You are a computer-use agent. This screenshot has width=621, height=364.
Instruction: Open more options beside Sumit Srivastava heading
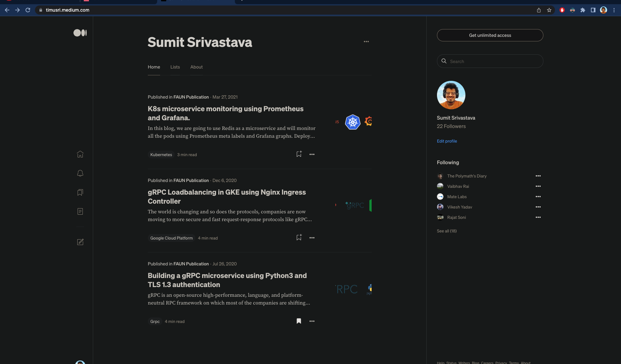pos(366,42)
